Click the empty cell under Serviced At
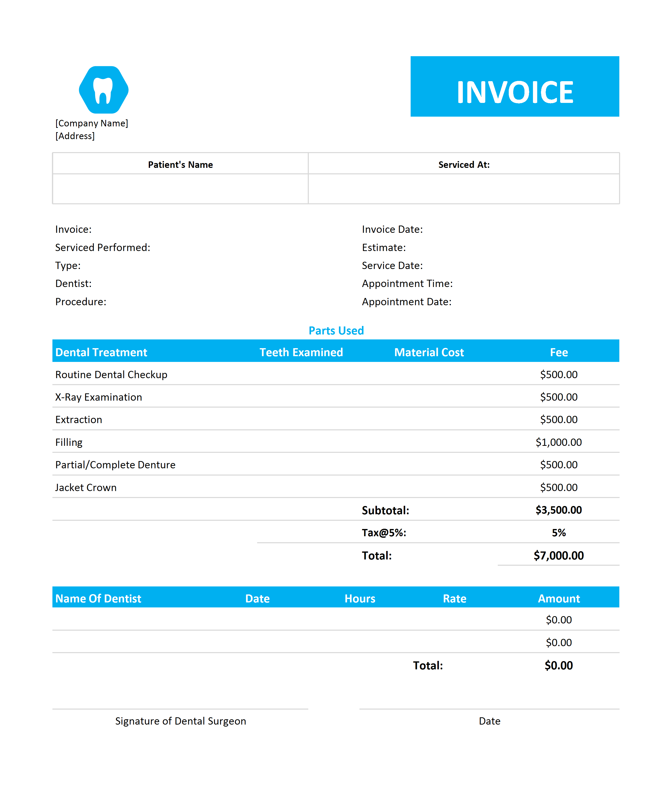 pos(464,189)
